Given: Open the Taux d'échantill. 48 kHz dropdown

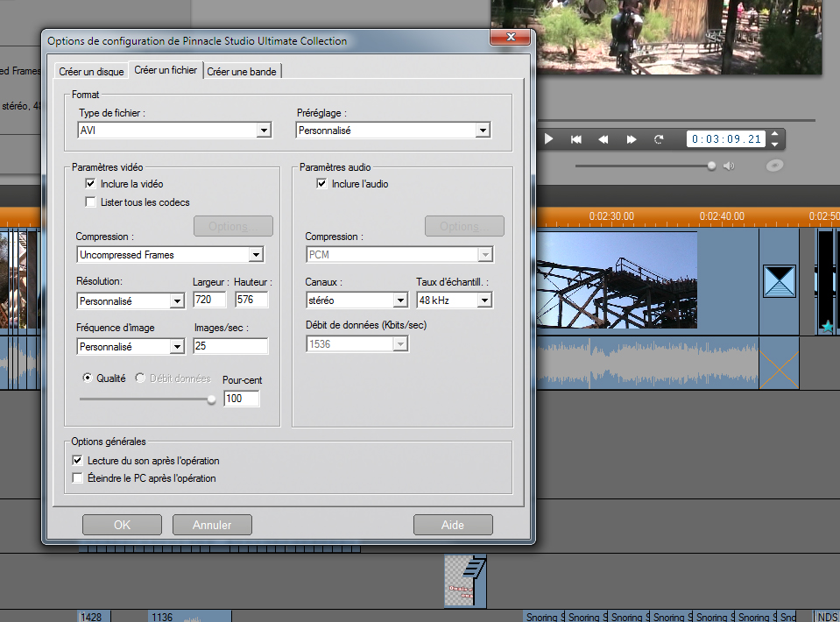Looking at the screenshot, I should [x=484, y=300].
